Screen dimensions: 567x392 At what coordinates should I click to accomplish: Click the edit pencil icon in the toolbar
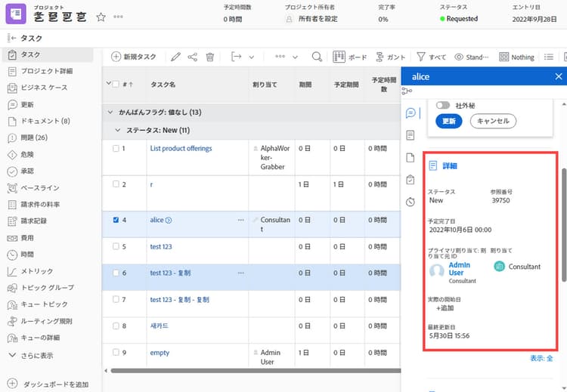[175, 57]
